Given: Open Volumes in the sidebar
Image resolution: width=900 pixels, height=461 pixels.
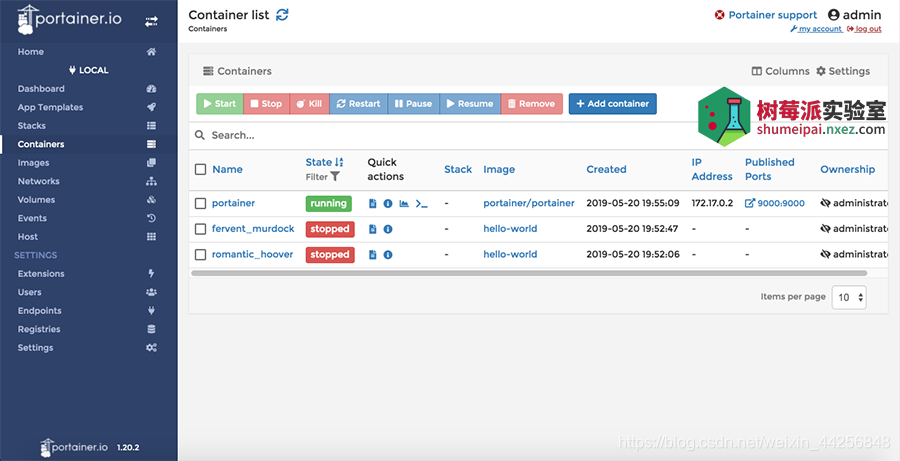Looking at the screenshot, I should [36, 200].
